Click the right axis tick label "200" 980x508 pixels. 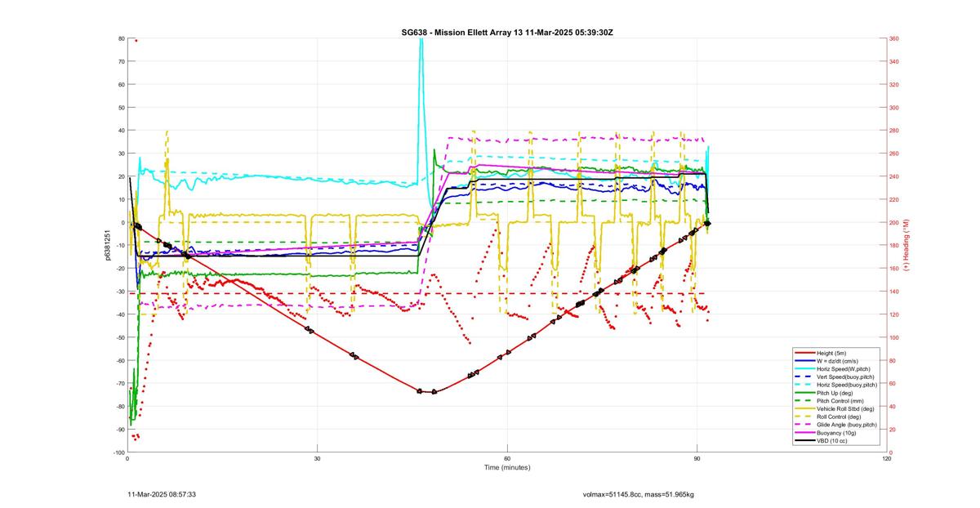[894, 222]
